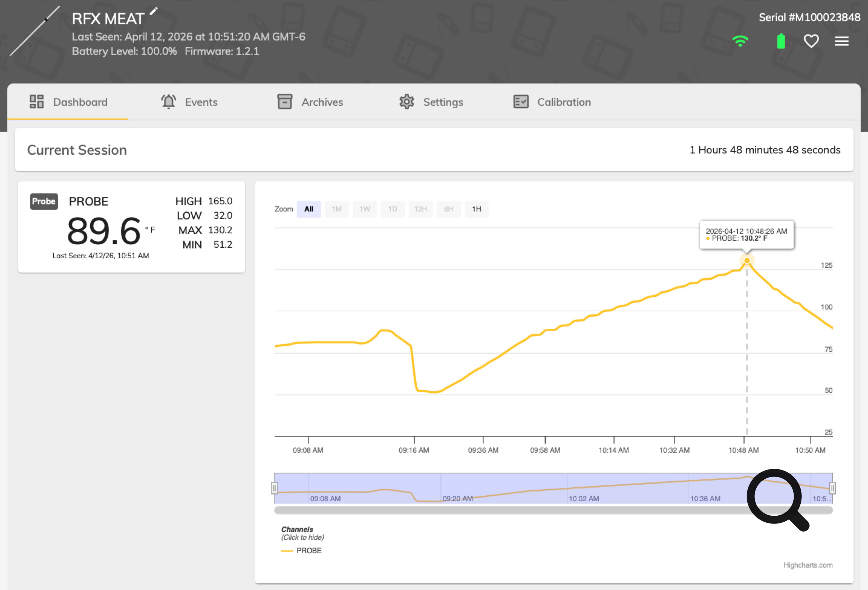868x590 pixels.
Task: Click the gear icon for Settings
Action: tap(406, 102)
